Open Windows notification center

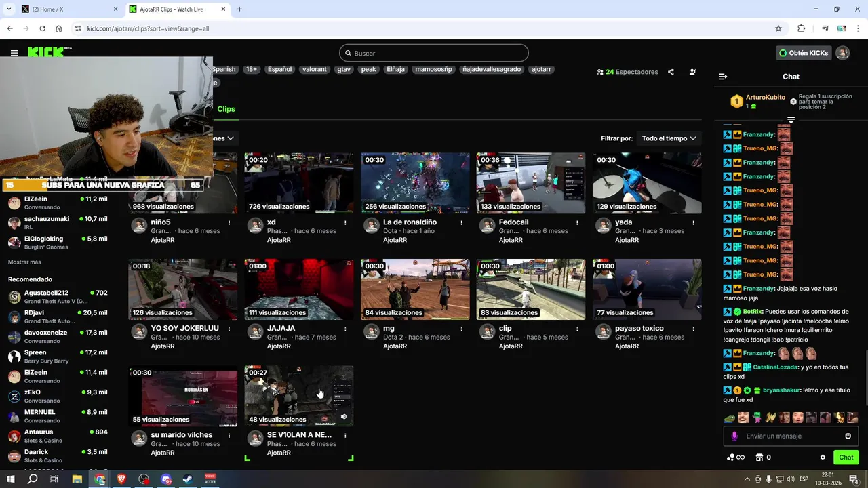(x=854, y=479)
